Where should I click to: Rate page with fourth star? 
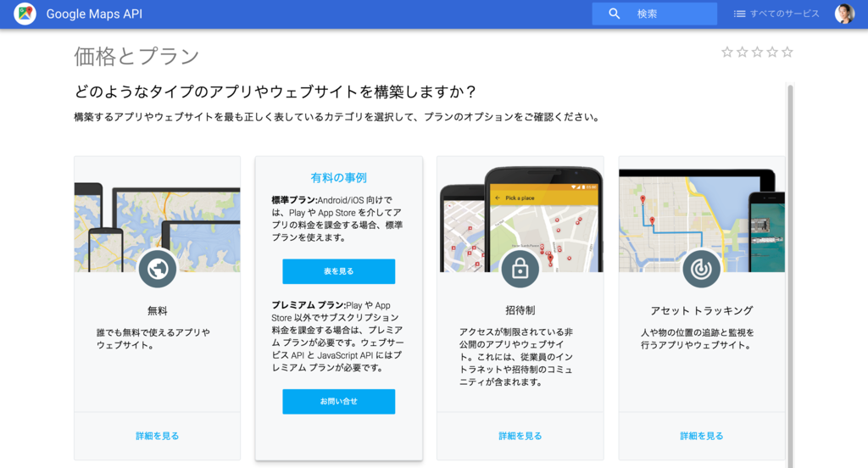771,52
